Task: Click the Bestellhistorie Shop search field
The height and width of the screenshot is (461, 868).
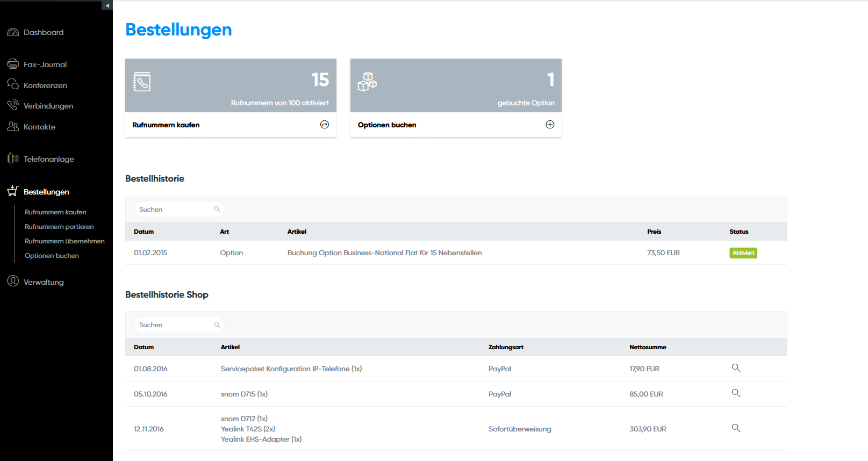Action: (175, 325)
